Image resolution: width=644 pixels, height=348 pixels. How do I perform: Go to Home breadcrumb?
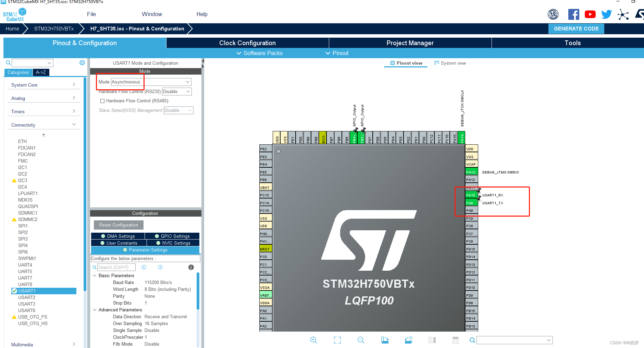pyautogui.click(x=12, y=29)
